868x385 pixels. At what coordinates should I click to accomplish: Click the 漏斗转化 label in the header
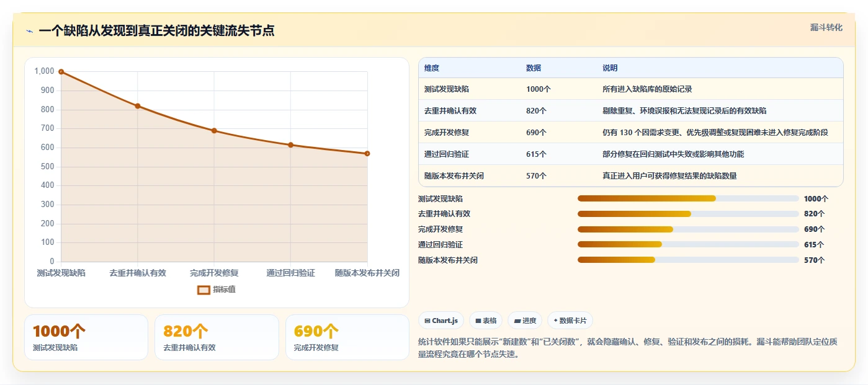(x=826, y=27)
